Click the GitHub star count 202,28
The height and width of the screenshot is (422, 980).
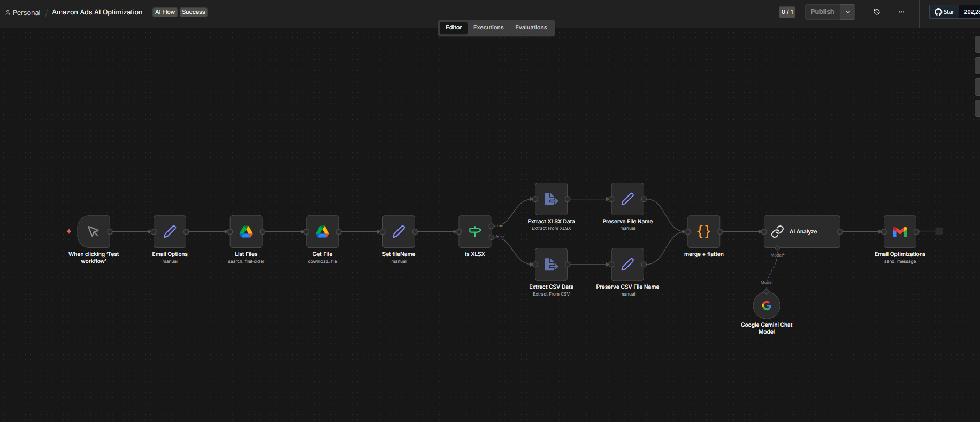tap(970, 12)
